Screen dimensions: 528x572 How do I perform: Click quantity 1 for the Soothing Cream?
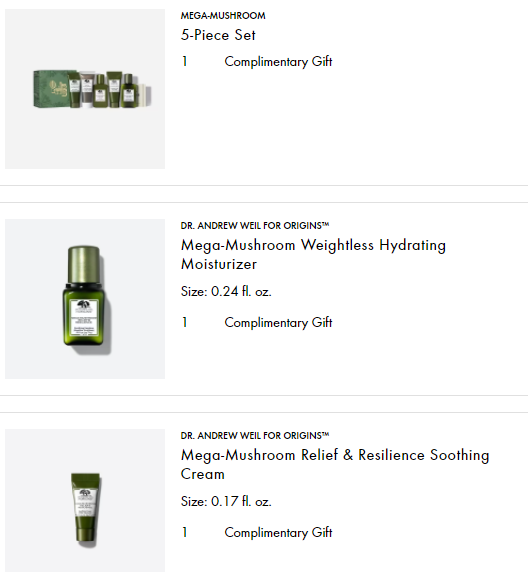pos(185,532)
